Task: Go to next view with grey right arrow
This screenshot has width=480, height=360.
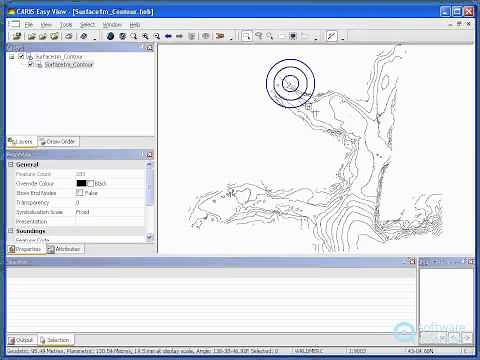Action: coord(179,36)
